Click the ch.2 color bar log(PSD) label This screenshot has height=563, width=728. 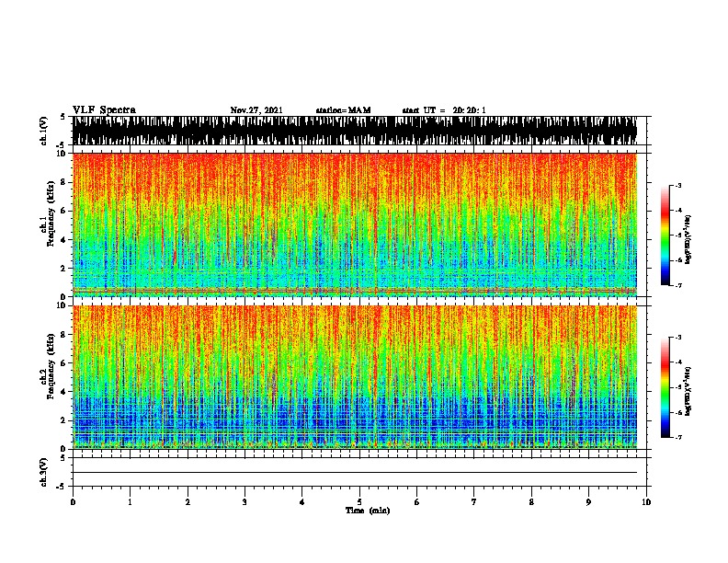click(x=688, y=391)
